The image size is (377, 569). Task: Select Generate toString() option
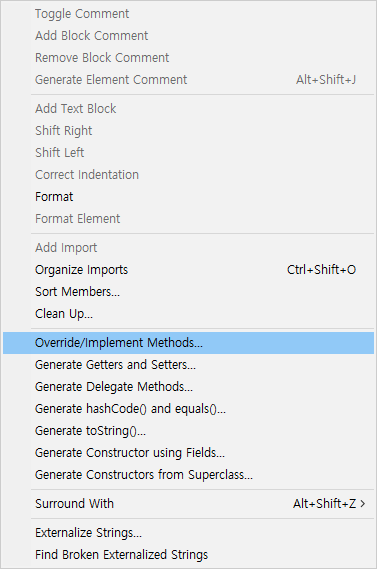[x=188, y=431]
